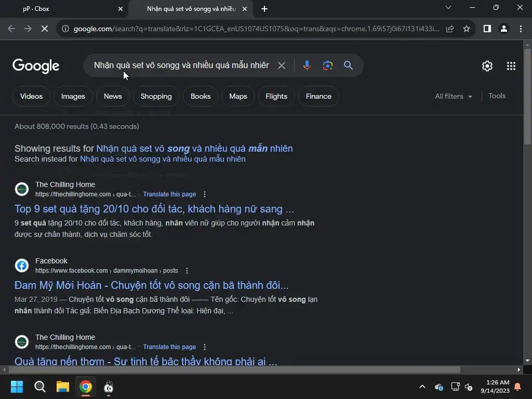Screen dimensions: 532x399
Task: Open a new browser tab
Action: click(x=264, y=9)
